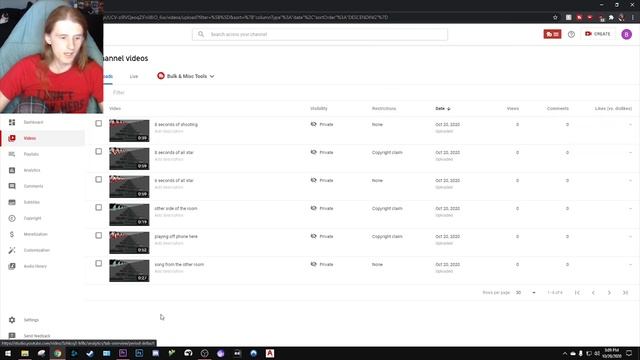640x360 pixels.
Task: Open Dashboard from the sidebar
Action: (33, 122)
